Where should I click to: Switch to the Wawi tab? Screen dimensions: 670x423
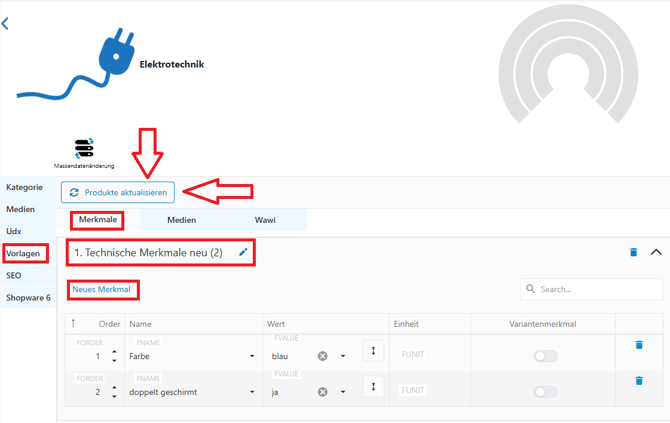pyautogui.click(x=265, y=220)
